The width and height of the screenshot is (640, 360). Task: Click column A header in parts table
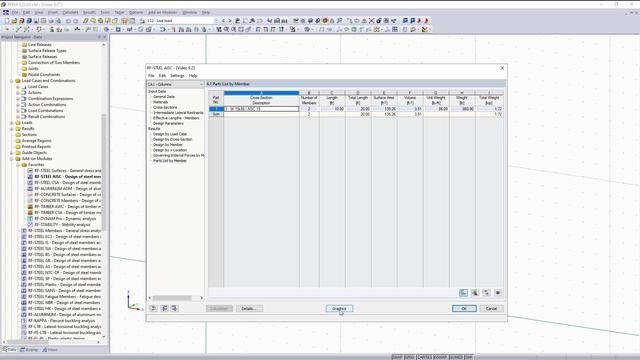(x=261, y=93)
